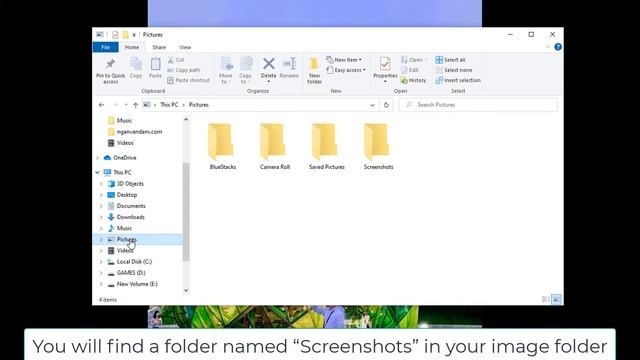The height and width of the screenshot is (360, 640).
Task: Click the Delete red X icon
Action: 269,64
